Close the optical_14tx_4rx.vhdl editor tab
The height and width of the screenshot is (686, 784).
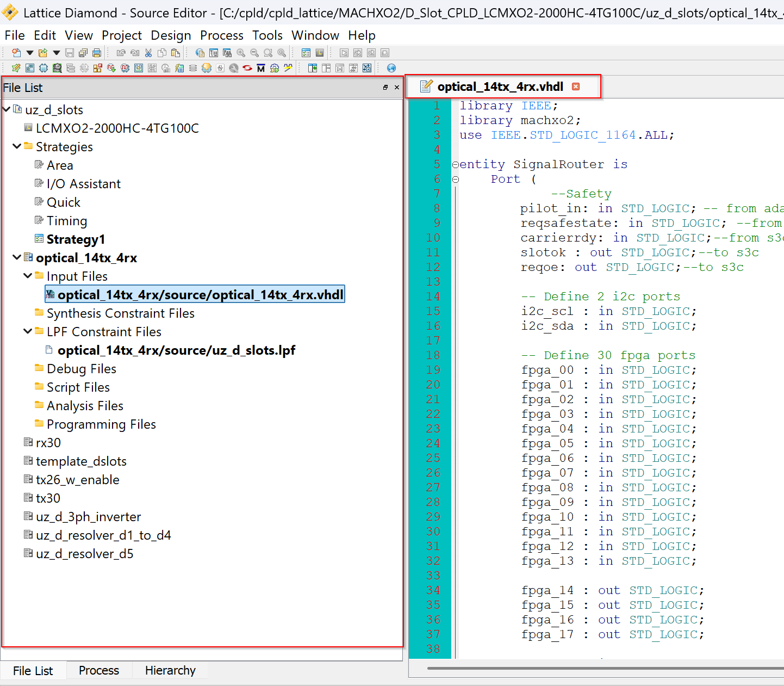pyautogui.click(x=576, y=86)
